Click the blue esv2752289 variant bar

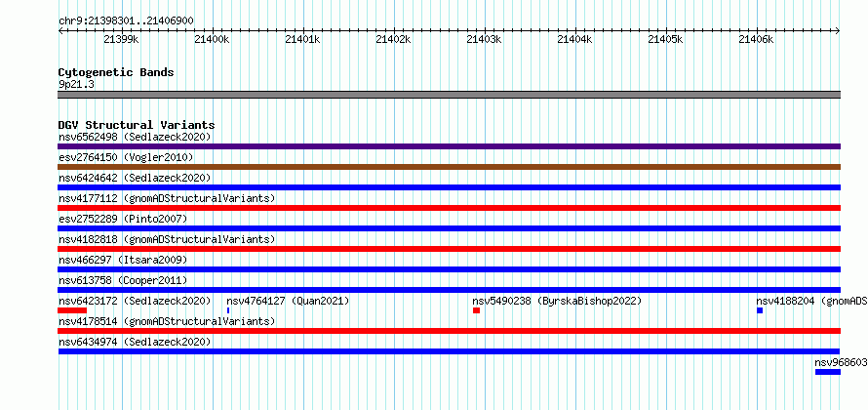(x=449, y=228)
